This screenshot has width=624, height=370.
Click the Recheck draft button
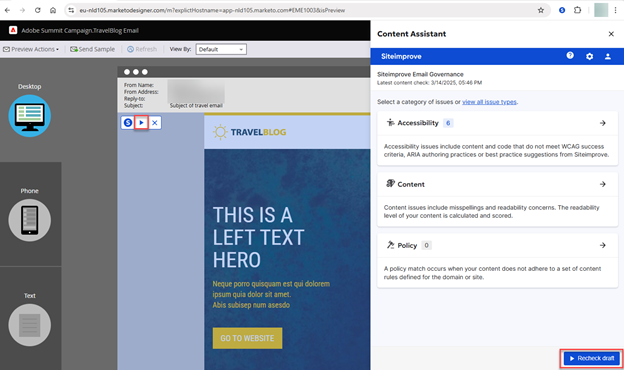592,358
